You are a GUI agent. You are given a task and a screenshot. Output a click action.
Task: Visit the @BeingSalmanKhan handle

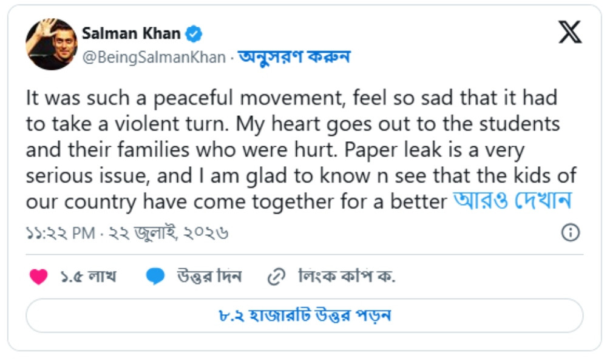(x=154, y=57)
